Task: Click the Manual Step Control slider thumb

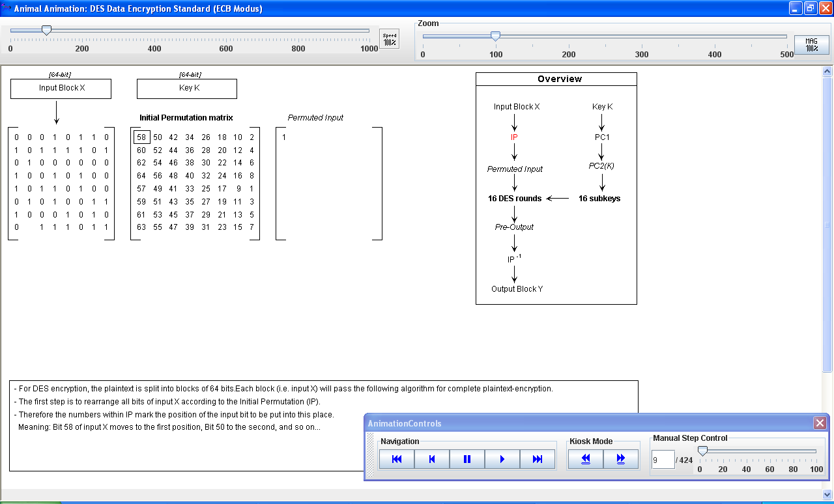Action: tap(702, 451)
